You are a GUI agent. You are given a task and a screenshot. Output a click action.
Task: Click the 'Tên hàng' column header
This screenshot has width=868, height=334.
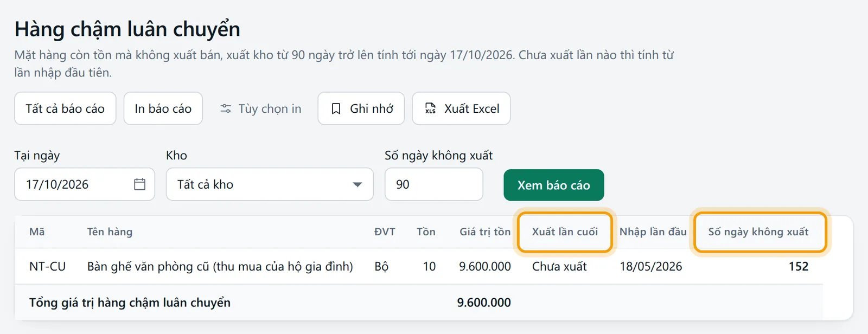click(110, 232)
